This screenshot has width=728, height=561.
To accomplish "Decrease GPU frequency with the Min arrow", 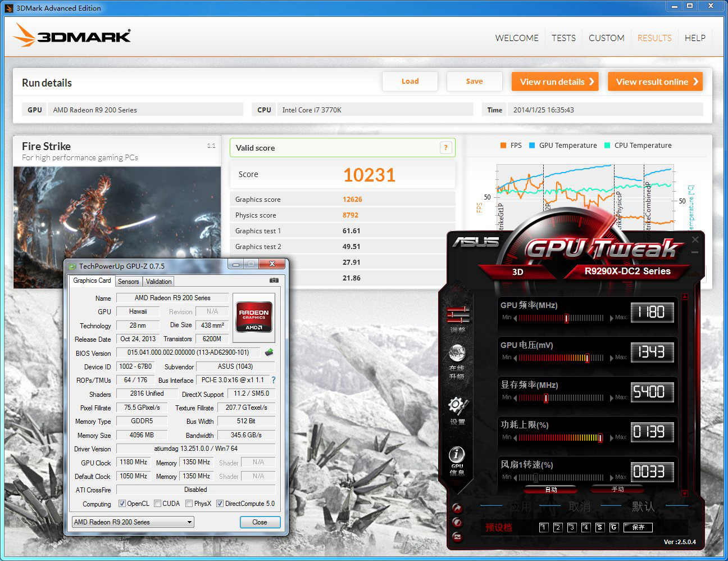I will coord(516,318).
